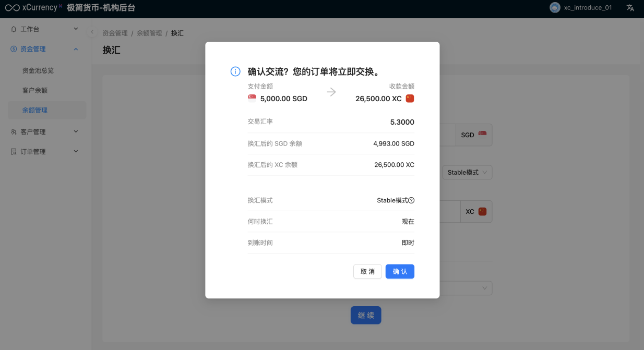Screen dimensions: 644x350
Task: Click the Singapore flag next to 5,000.00 SGD
Action: pyautogui.click(x=252, y=99)
